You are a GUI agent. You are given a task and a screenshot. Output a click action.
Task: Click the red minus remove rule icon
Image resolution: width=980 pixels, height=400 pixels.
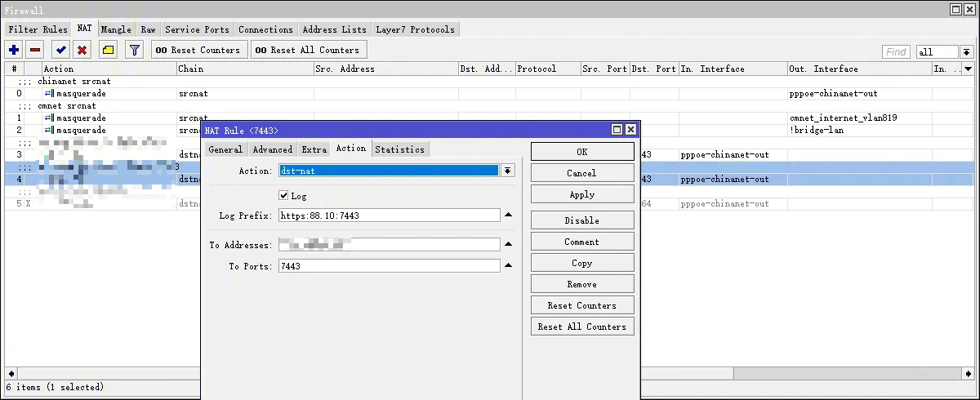click(x=35, y=50)
